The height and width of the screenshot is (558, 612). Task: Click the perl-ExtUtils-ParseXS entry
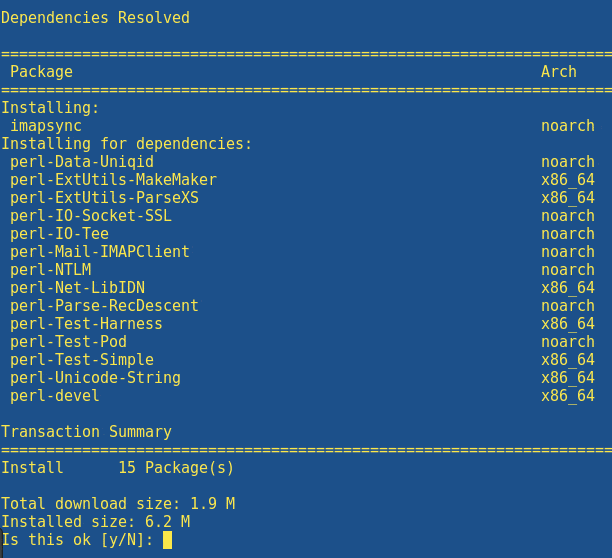[104, 198]
